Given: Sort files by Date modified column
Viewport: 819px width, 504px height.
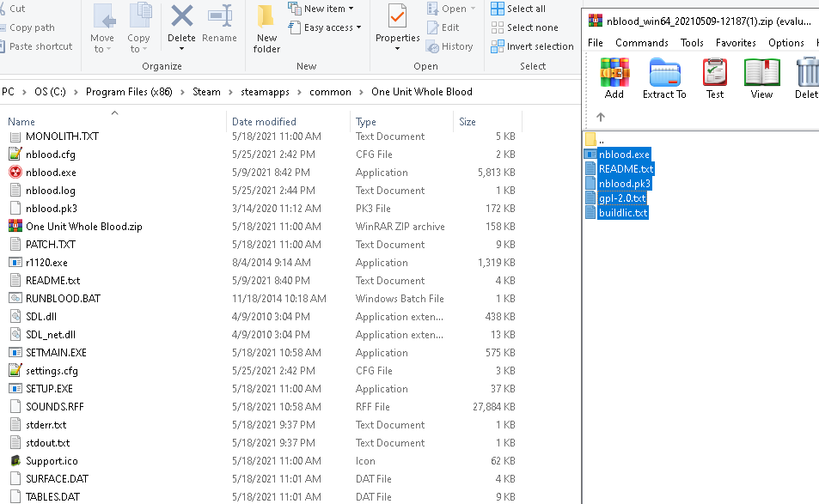Looking at the screenshot, I should pyautogui.click(x=264, y=122).
